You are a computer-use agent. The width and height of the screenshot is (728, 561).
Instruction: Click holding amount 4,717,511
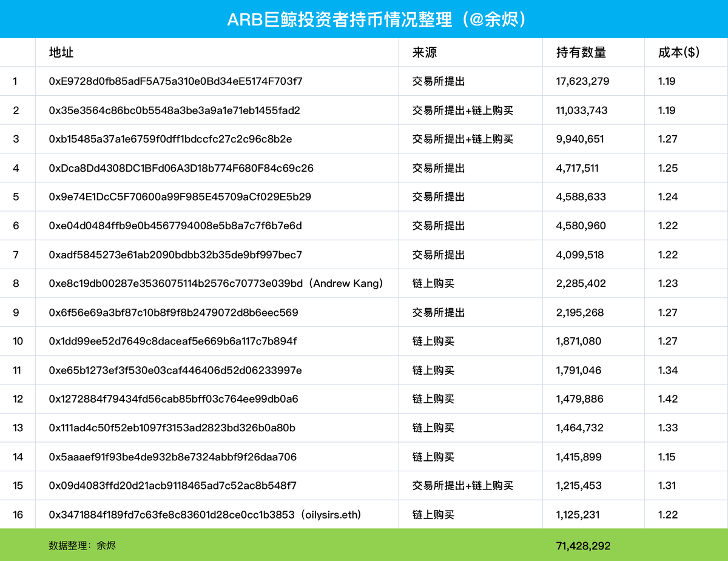point(578,168)
